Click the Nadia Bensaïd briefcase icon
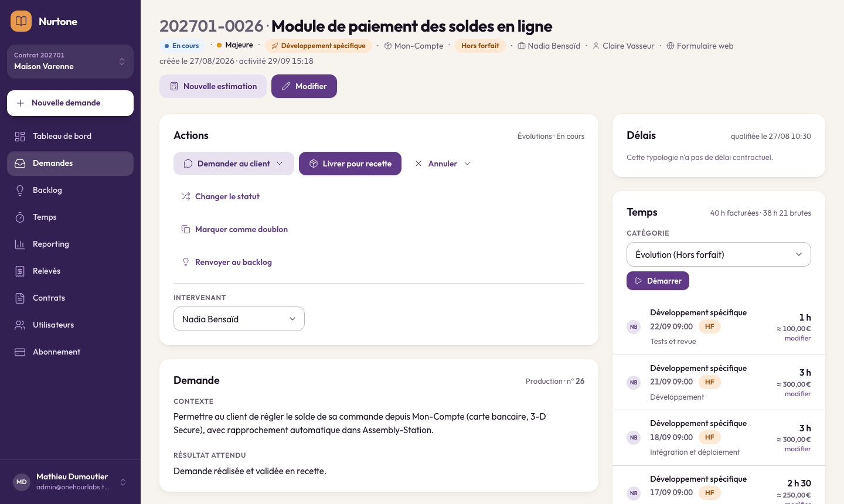The width and height of the screenshot is (844, 504). [x=521, y=46]
